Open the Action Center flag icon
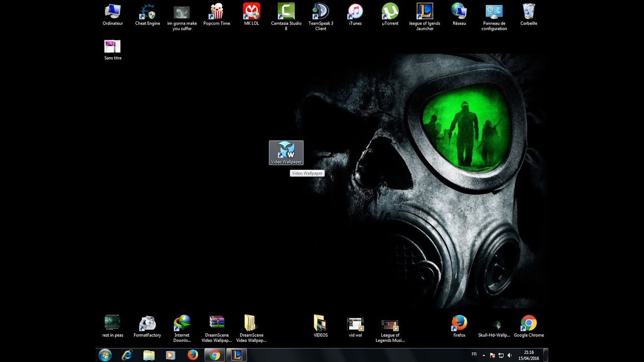 tap(493, 355)
